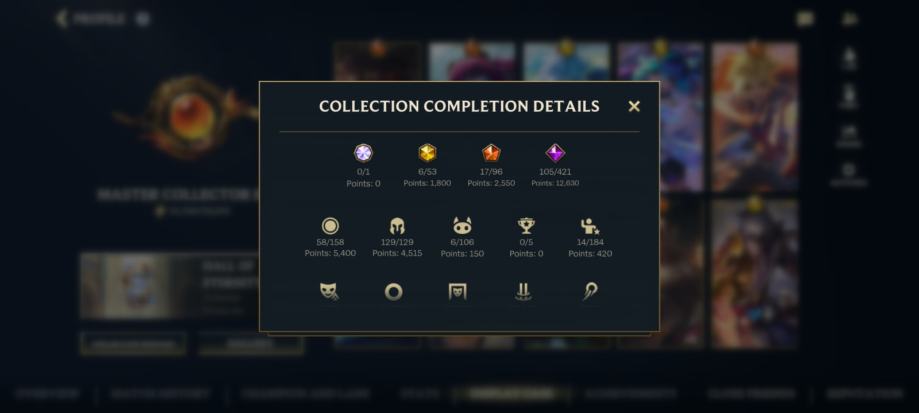Click the purple diamond gem icon
919x413 pixels.
coord(555,153)
